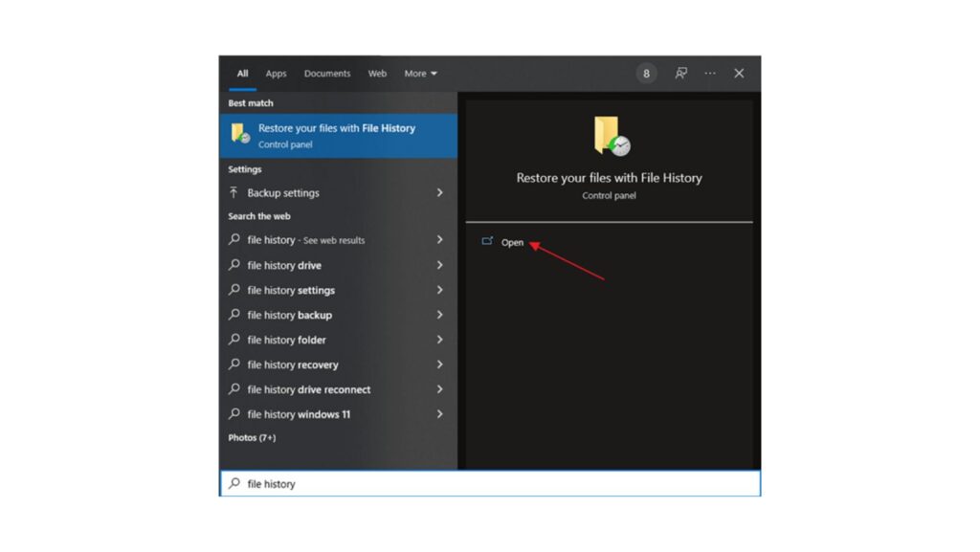This screenshot has height=552, width=980.
Task: Click the File History folder icon in best match
Action: coord(240,134)
